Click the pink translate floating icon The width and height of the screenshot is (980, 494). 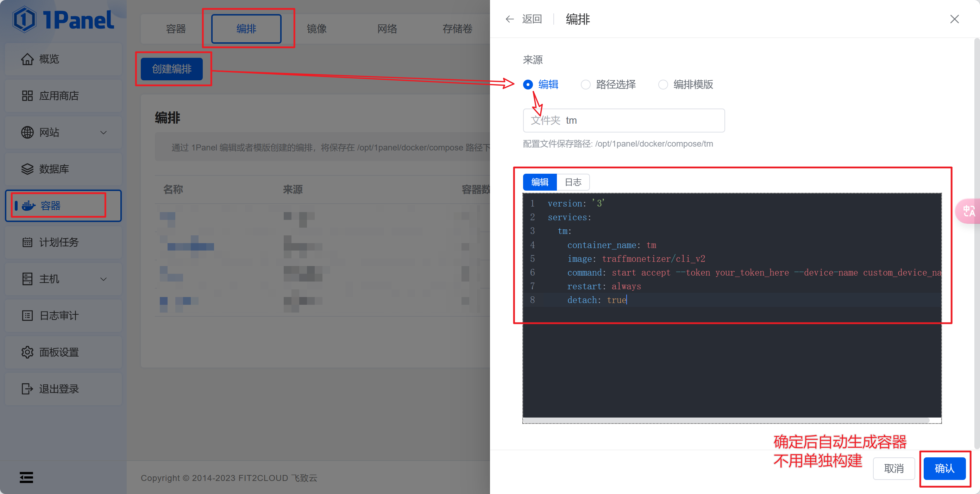[x=968, y=211]
